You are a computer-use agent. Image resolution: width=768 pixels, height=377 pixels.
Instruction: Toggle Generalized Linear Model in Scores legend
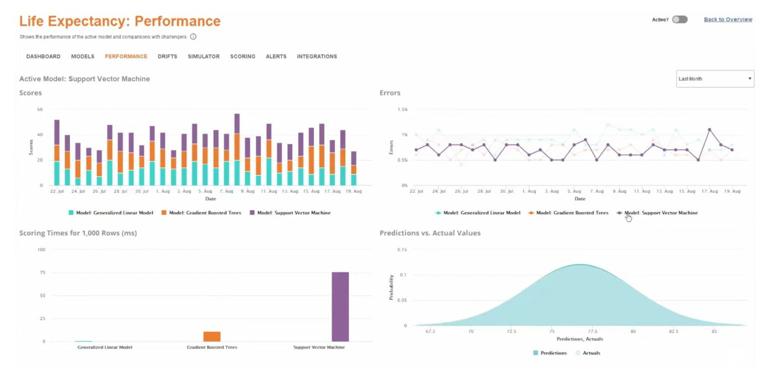pos(111,213)
